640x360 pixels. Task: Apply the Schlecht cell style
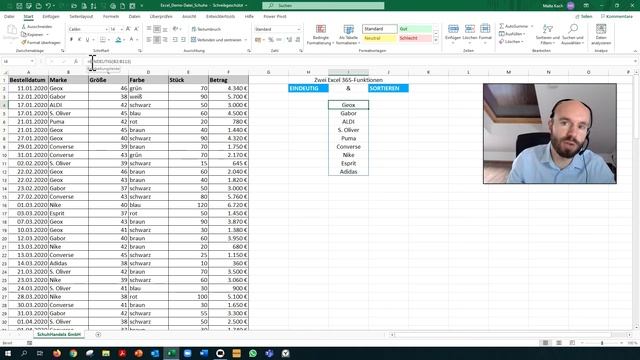click(x=415, y=38)
